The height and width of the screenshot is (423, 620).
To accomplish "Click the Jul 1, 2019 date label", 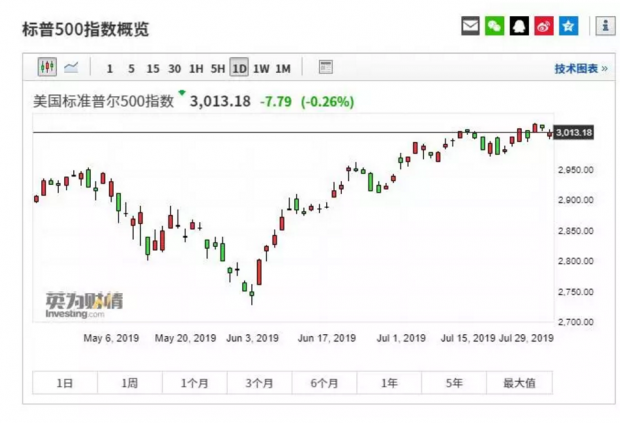I will tap(401, 338).
